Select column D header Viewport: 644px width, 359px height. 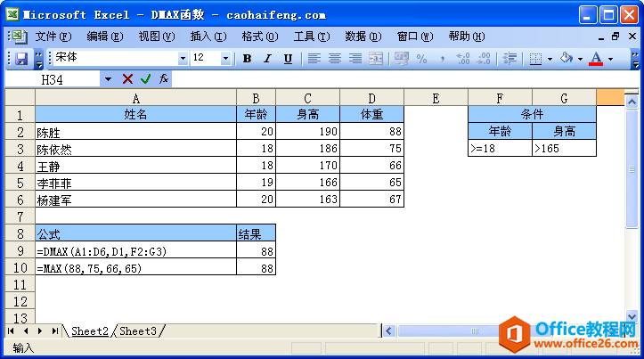tap(371, 98)
